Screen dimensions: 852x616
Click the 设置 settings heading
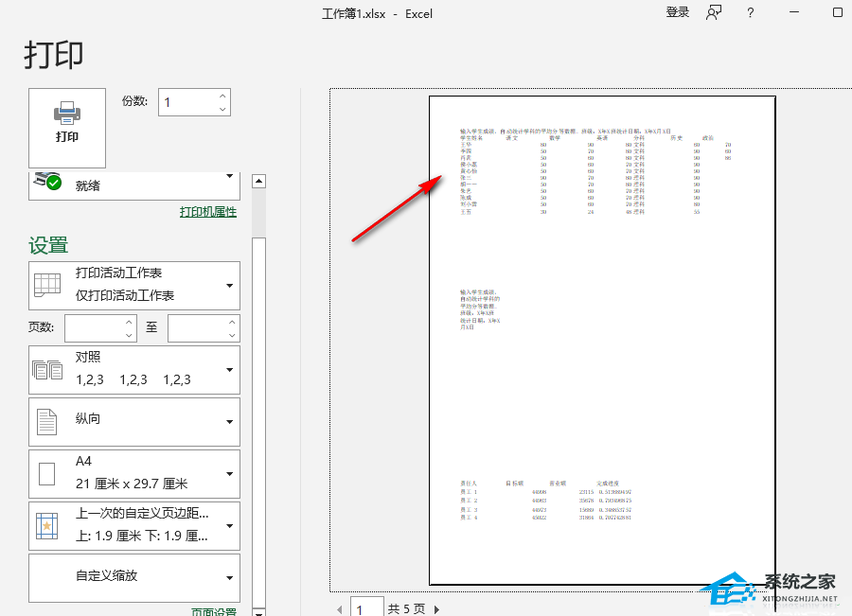(x=48, y=245)
